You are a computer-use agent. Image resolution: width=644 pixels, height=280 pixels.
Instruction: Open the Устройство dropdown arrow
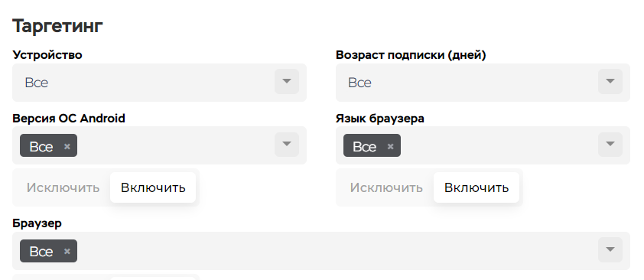(287, 82)
